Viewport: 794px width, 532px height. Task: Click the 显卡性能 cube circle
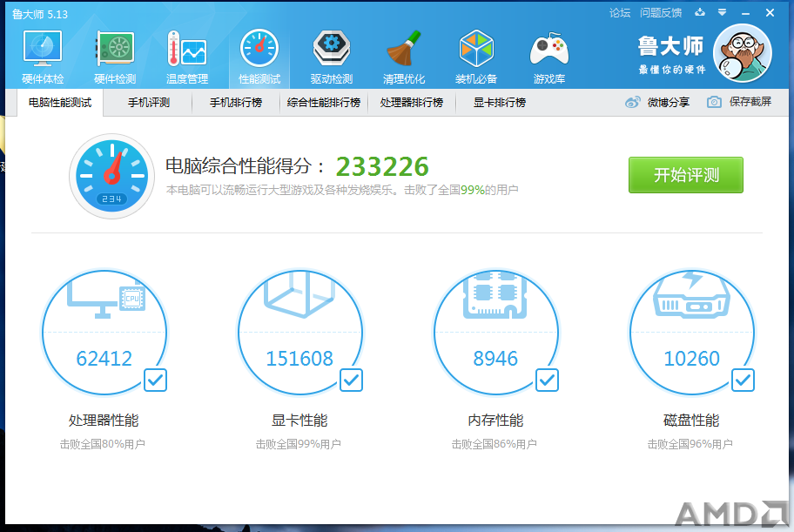click(299, 332)
